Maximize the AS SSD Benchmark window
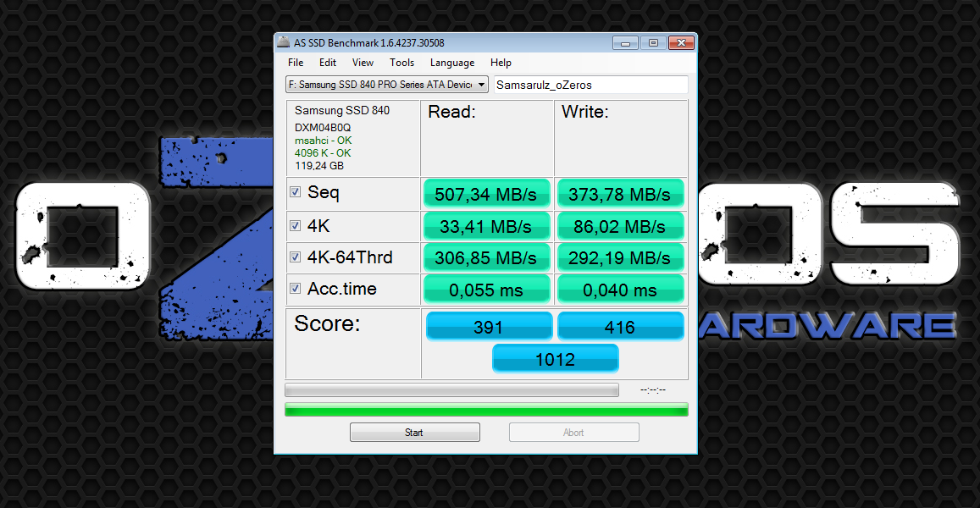 [653, 43]
